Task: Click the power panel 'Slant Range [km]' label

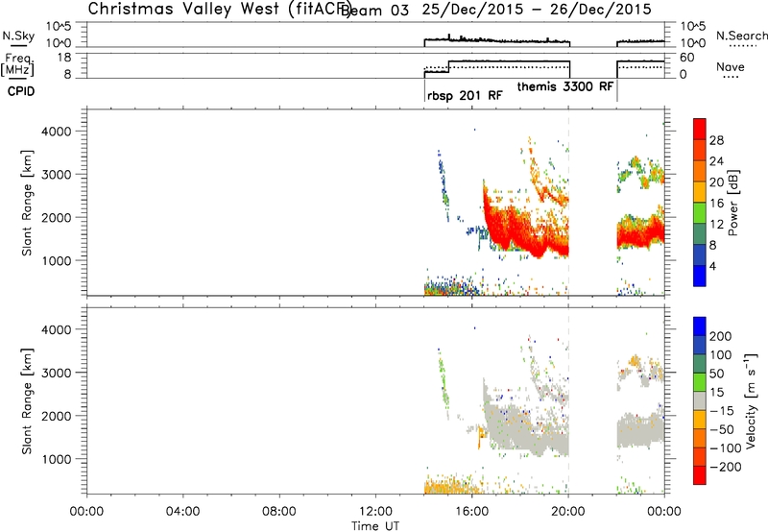Action: [27, 203]
